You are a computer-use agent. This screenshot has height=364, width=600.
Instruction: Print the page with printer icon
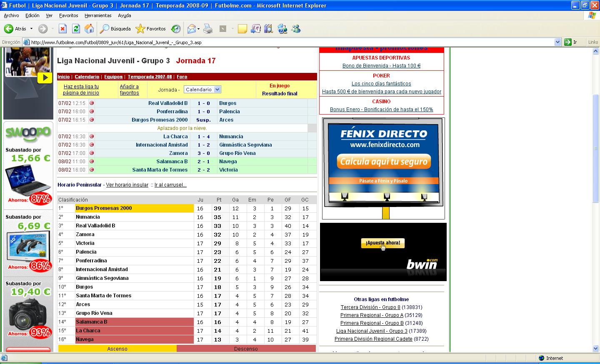pos(208,29)
